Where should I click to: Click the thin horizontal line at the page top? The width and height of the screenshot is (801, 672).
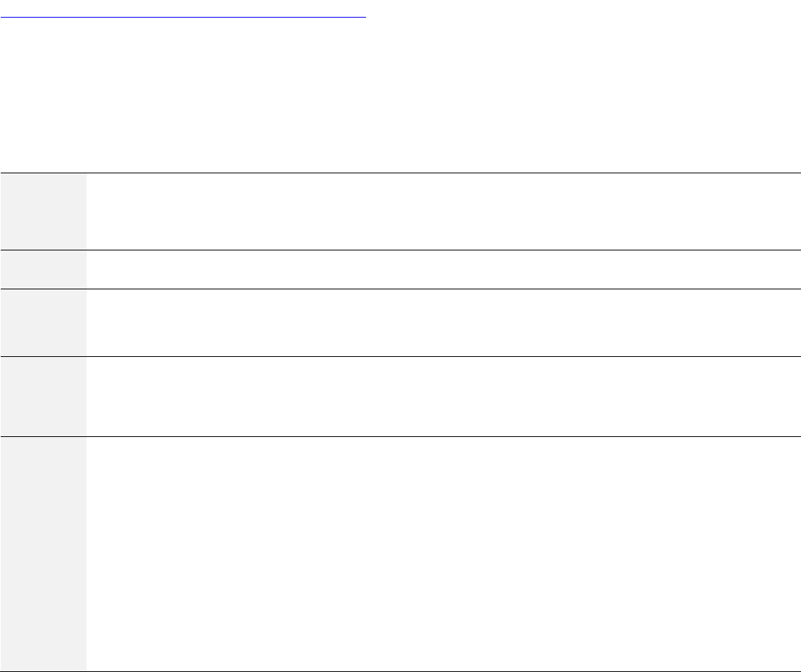(182, 15)
